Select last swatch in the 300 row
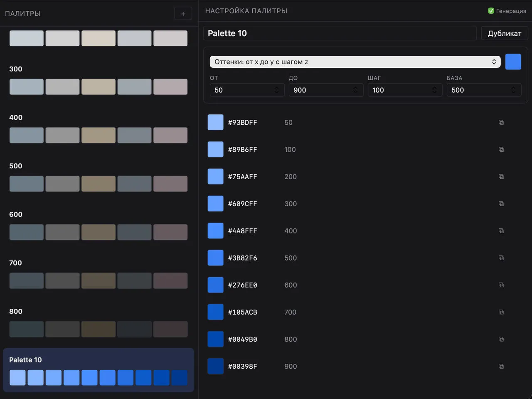Image resolution: width=532 pixels, height=399 pixels. (x=170, y=87)
